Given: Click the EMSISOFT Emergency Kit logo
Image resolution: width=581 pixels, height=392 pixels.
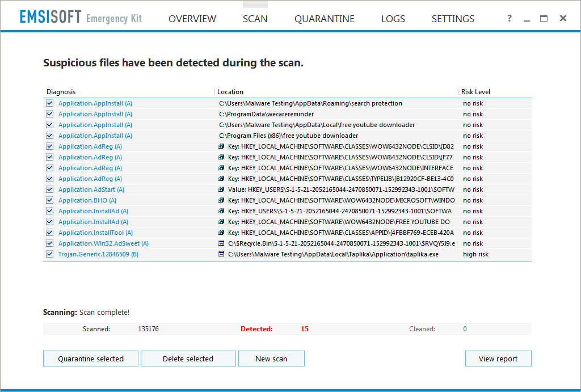Looking at the screenshot, I should pyautogui.click(x=81, y=17).
